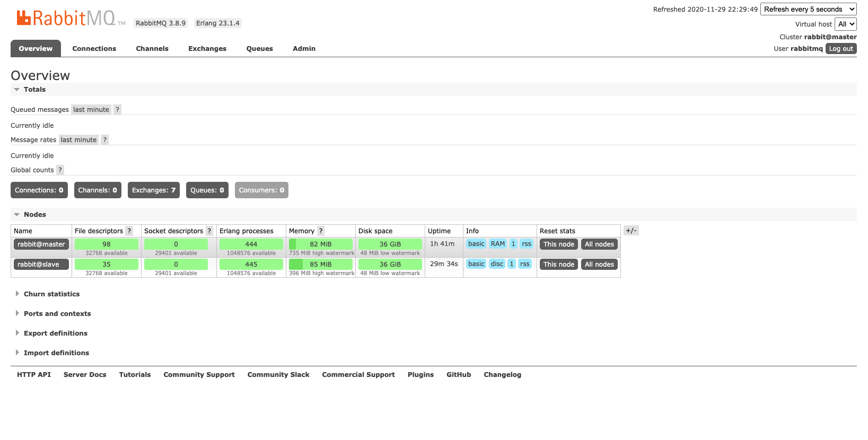The height and width of the screenshot is (440, 868).
Task: Open the rabbit@slave node
Action: pyautogui.click(x=41, y=265)
